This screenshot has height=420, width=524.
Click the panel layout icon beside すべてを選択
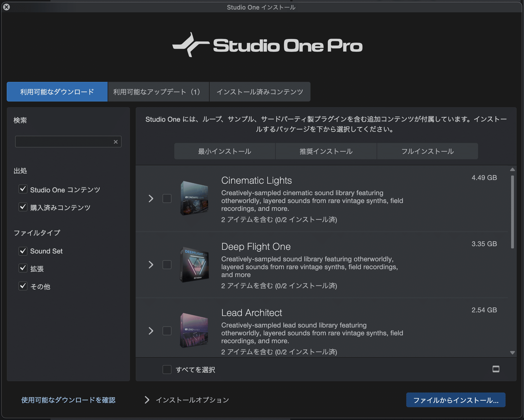(x=496, y=369)
